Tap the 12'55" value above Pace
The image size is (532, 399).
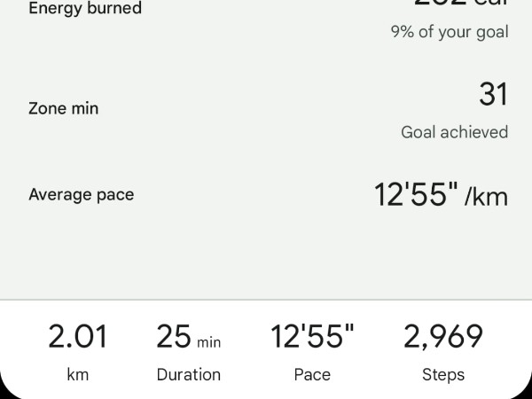[x=312, y=337]
